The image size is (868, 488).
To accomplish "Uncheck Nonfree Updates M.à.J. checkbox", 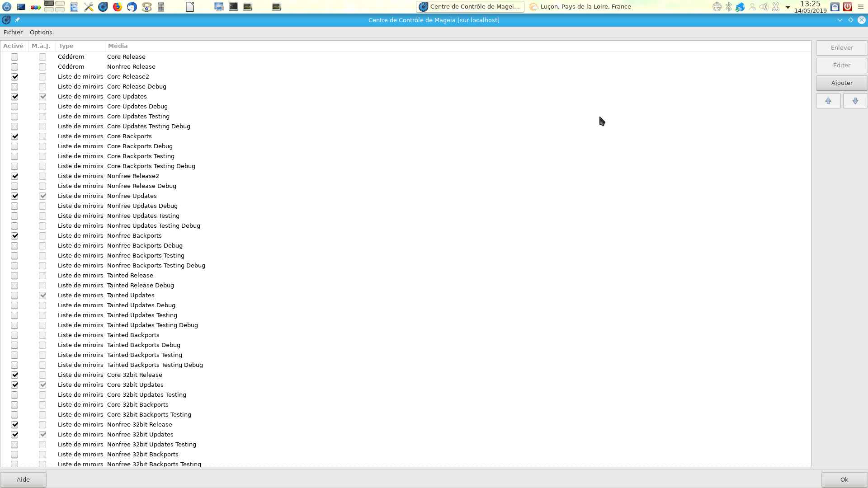I will 42,196.
